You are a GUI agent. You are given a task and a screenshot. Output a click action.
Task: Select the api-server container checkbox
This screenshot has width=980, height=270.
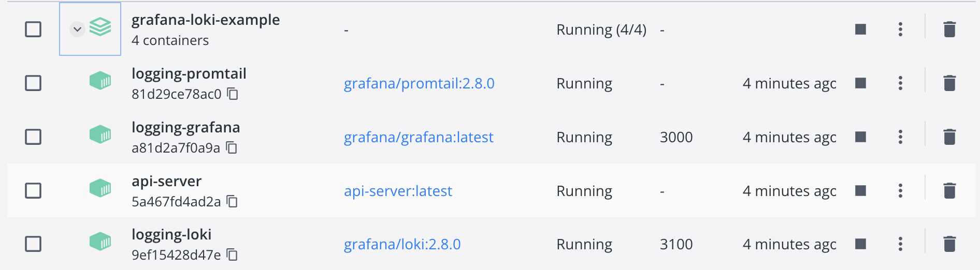tap(33, 190)
